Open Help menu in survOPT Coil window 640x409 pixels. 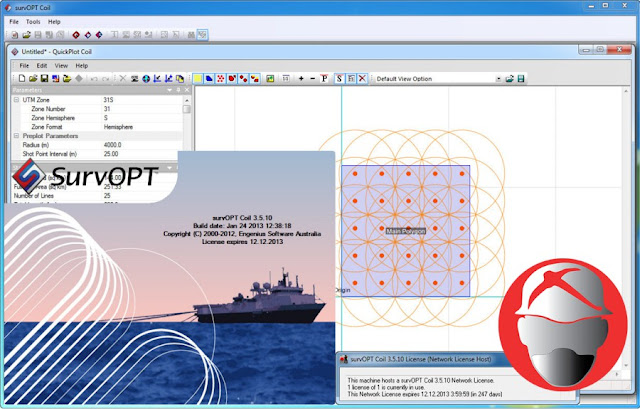[x=54, y=22]
